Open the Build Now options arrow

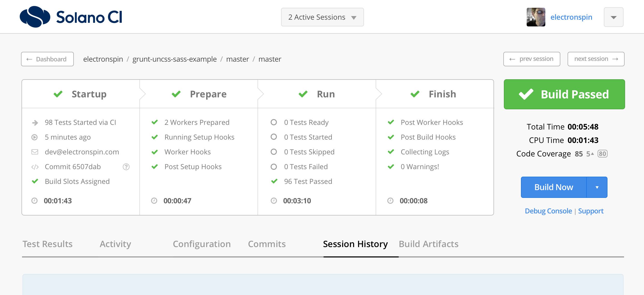coord(597,187)
